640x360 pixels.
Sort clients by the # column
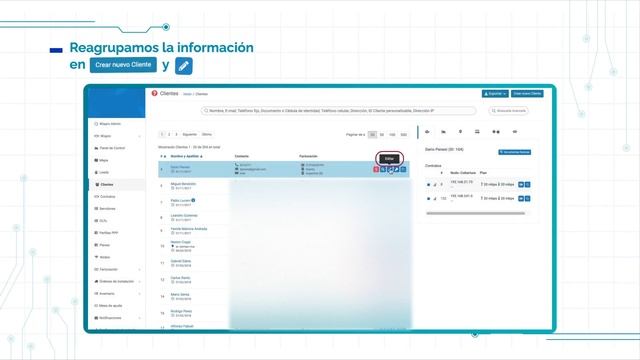coord(163,156)
